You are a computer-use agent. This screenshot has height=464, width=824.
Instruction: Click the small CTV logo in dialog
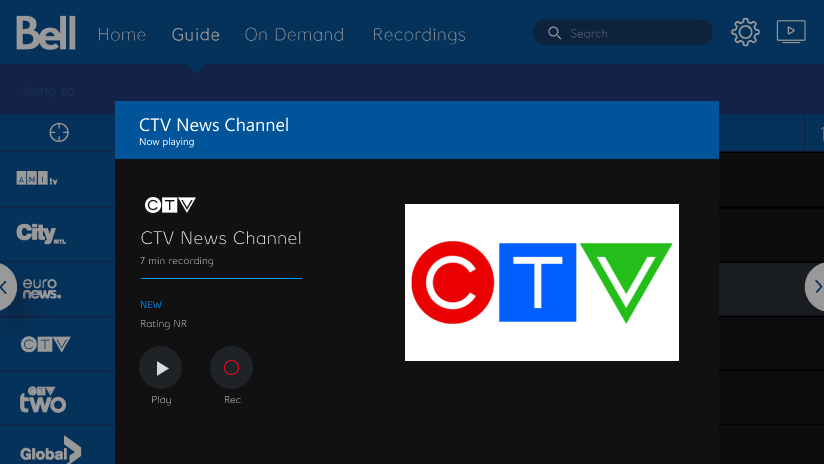[x=170, y=205]
